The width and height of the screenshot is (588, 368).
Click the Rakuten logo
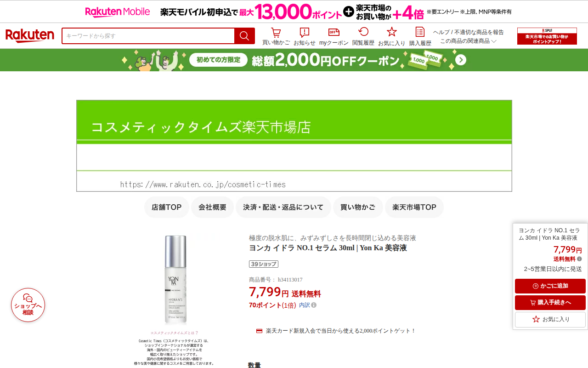coord(30,36)
